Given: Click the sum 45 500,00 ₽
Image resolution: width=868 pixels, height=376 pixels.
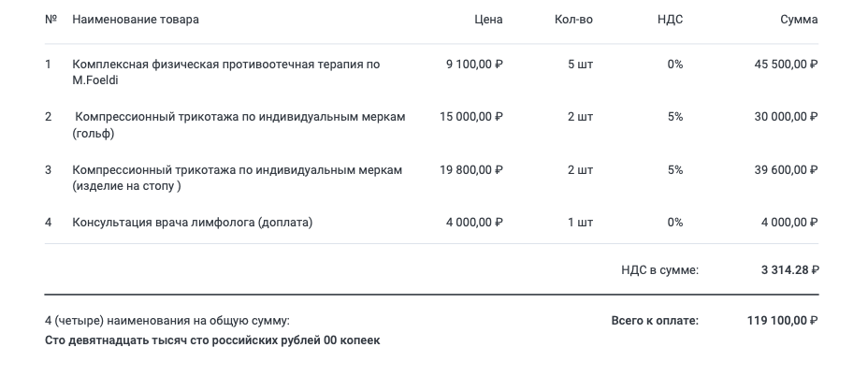Looking at the screenshot, I should pyautogui.click(x=786, y=65).
